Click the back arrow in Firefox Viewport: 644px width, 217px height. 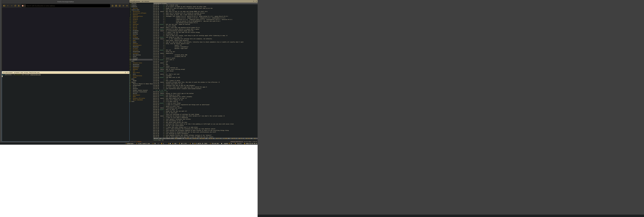pos(8,6)
